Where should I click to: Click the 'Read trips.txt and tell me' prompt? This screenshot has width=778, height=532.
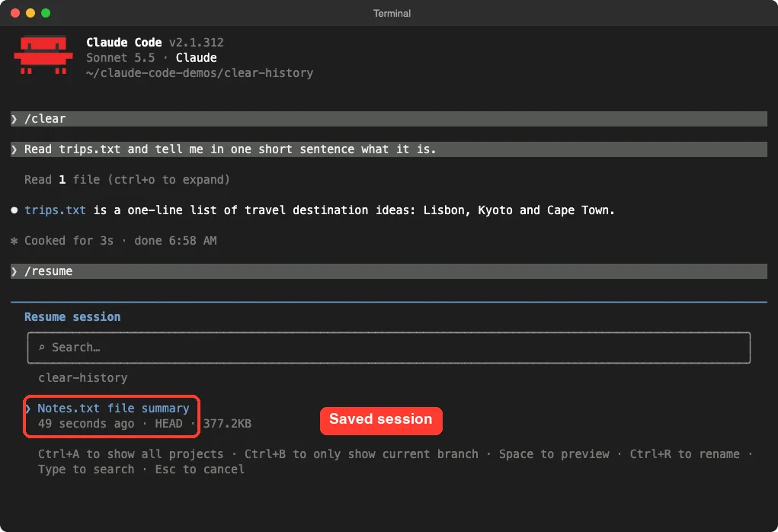click(x=389, y=149)
